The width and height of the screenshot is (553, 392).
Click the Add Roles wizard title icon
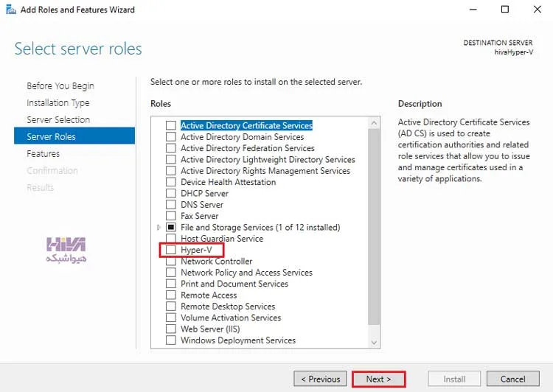11,10
